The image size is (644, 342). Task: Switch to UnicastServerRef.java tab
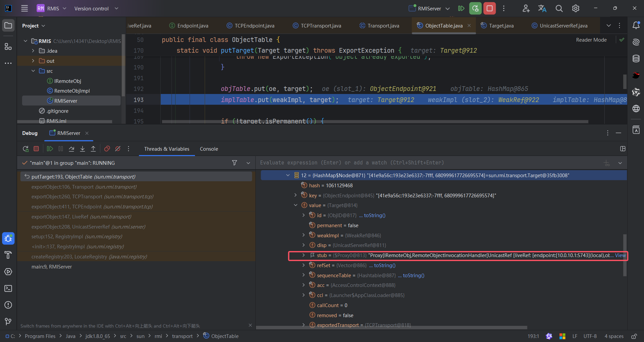click(x=559, y=26)
